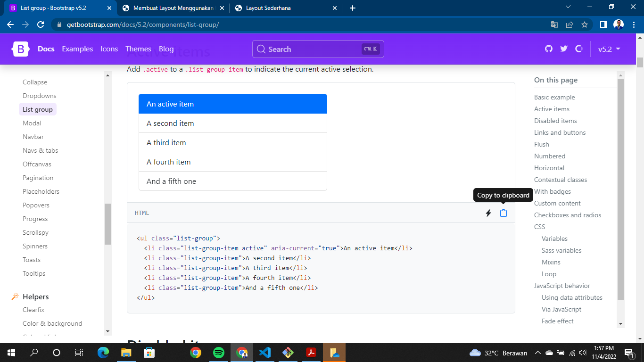Click browser back arrow

(10, 25)
